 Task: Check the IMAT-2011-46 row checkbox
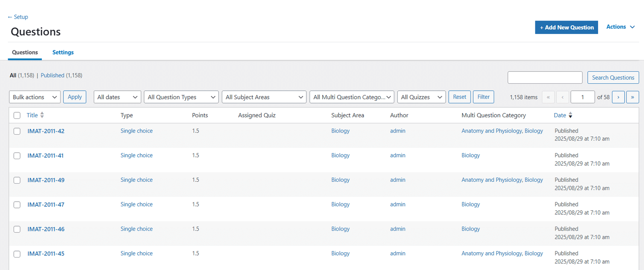tap(17, 229)
